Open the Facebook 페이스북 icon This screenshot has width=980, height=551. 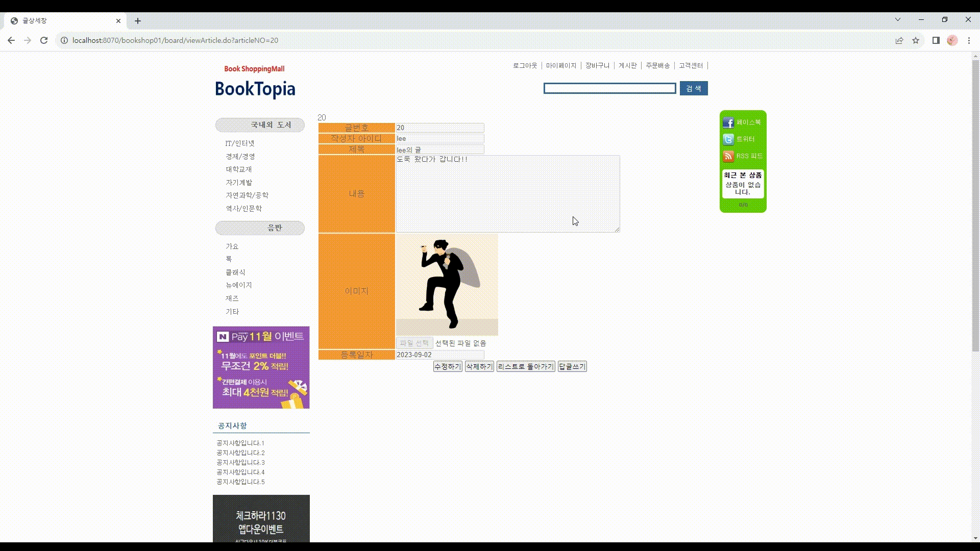click(x=728, y=122)
